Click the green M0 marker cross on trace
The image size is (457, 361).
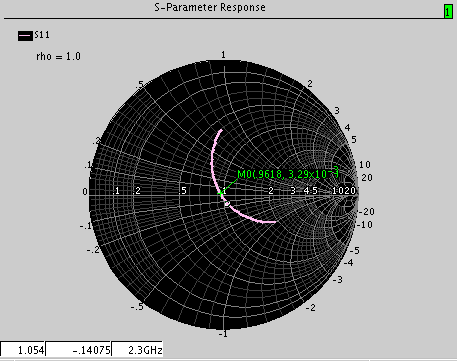pos(221,193)
